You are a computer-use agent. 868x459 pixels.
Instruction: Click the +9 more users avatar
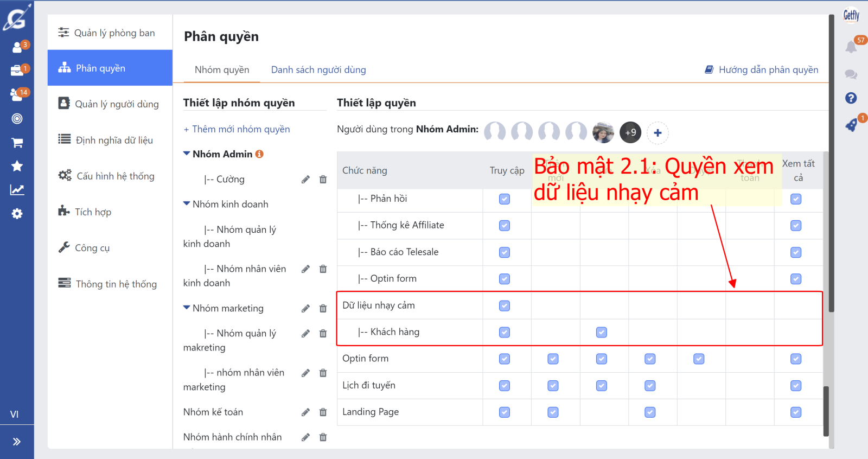630,132
